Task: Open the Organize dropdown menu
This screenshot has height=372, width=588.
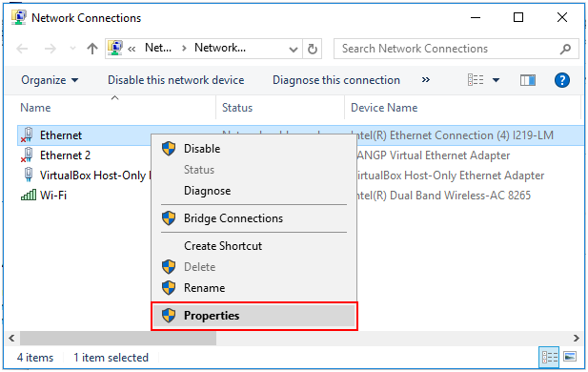Action: [x=50, y=80]
